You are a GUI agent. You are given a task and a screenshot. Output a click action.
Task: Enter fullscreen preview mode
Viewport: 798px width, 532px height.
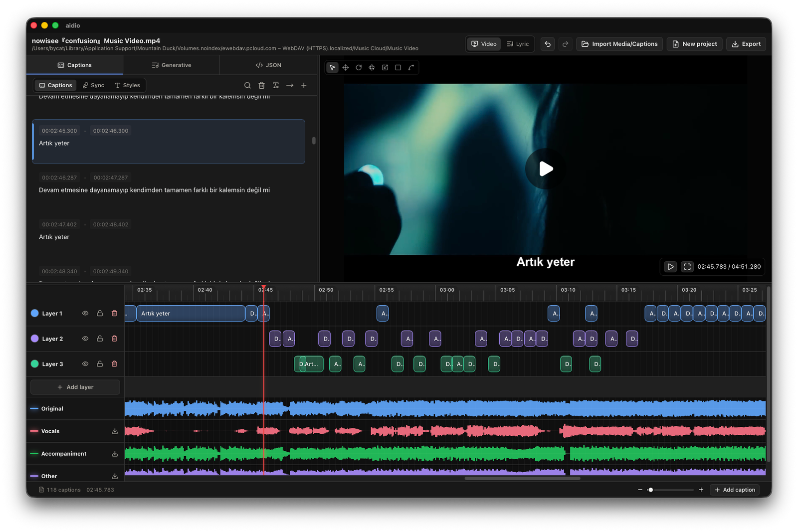[687, 267]
